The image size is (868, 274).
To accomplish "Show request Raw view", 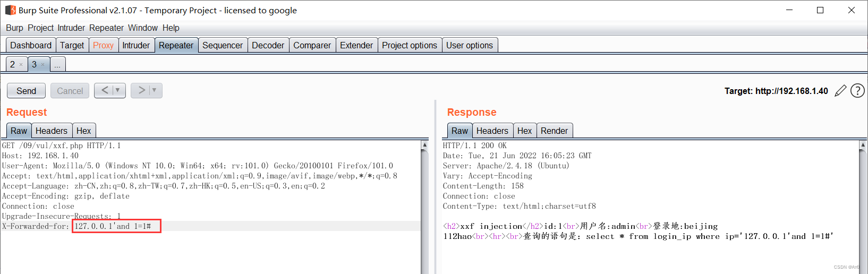I will coord(19,131).
